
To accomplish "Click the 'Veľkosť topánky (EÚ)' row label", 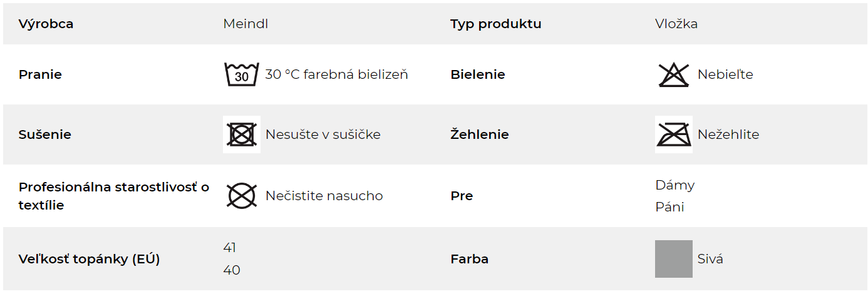I will (90, 259).
